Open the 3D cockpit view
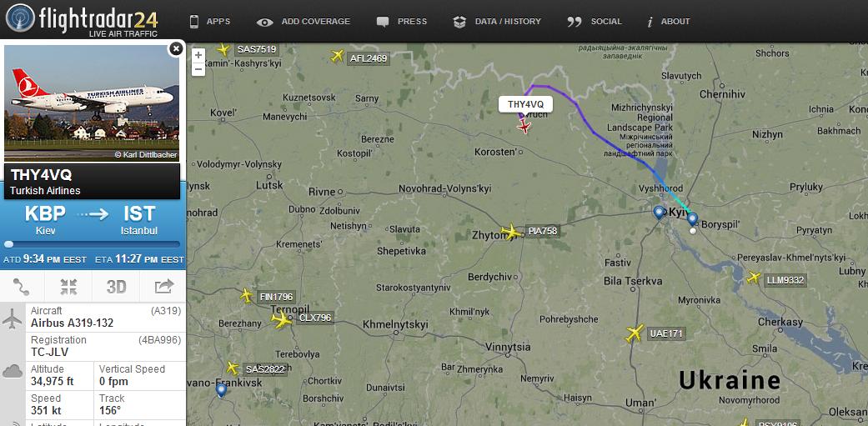The height and width of the screenshot is (426, 868). pos(116,287)
